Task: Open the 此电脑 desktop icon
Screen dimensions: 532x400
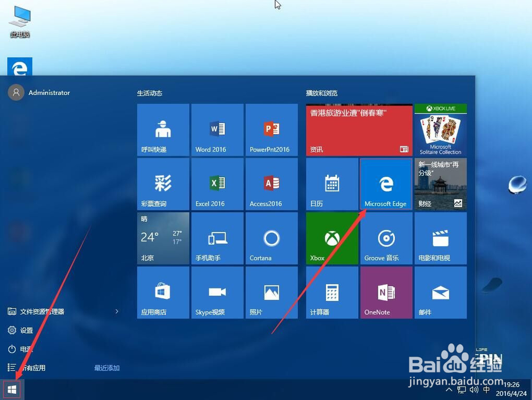Action: (x=20, y=21)
